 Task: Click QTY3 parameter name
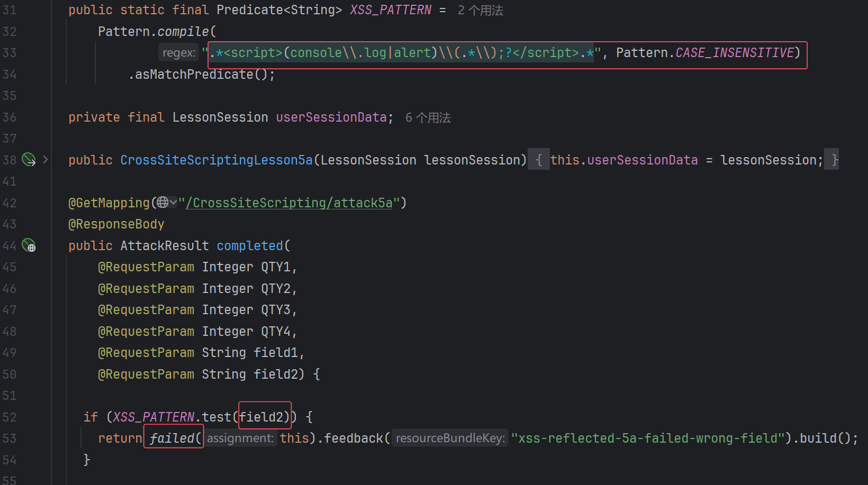[276, 309]
